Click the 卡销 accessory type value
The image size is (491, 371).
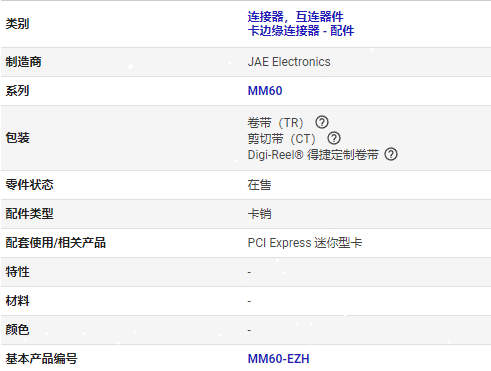tap(259, 214)
